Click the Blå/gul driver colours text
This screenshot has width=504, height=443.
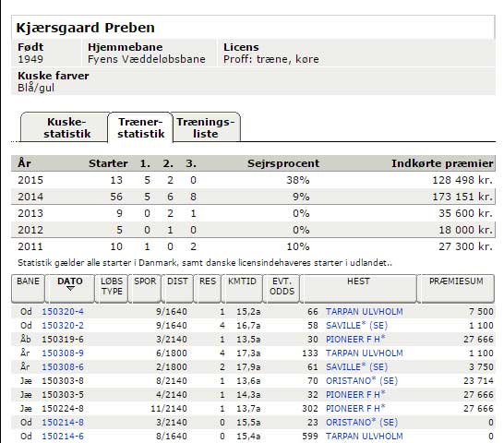[36, 88]
